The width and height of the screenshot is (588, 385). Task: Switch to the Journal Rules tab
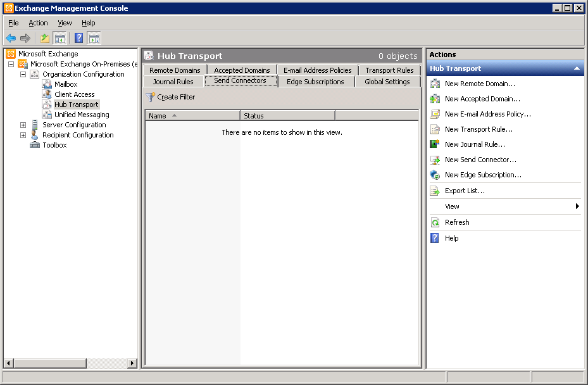pyautogui.click(x=173, y=82)
